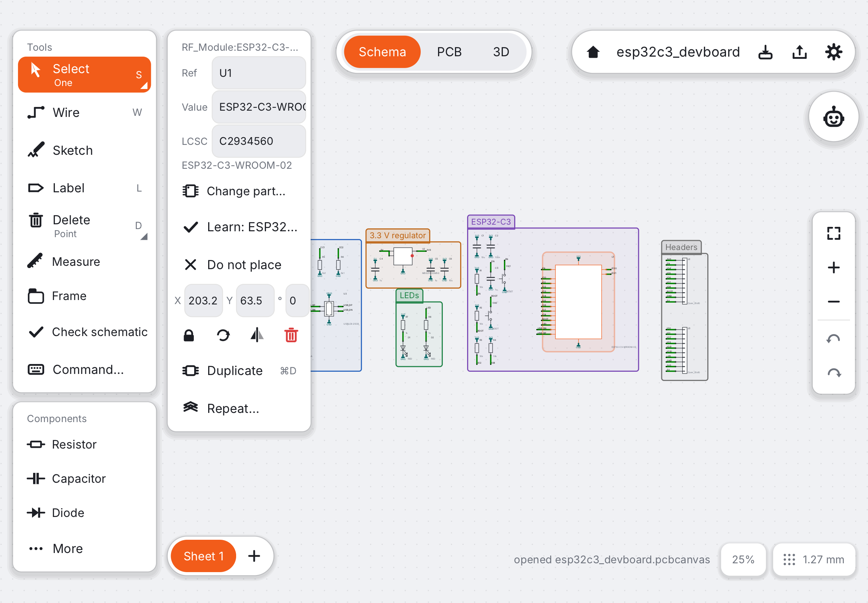This screenshot has width=868, height=603.
Task: Edit the Ref field U1
Action: tap(259, 73)
